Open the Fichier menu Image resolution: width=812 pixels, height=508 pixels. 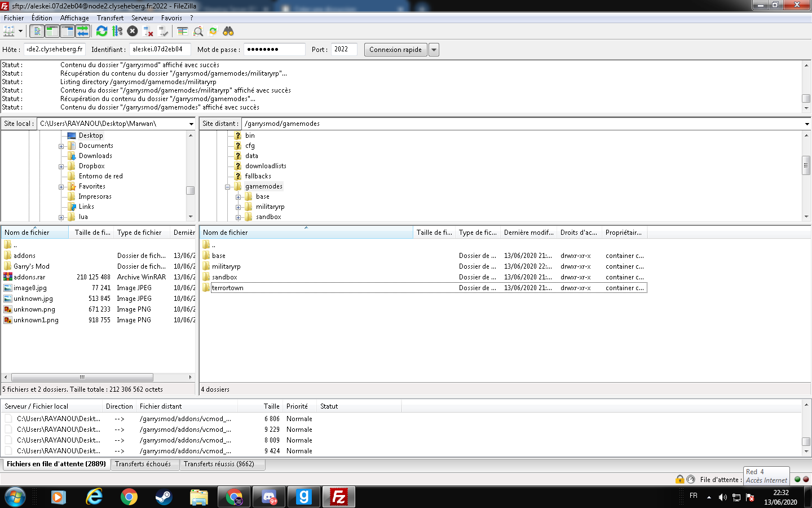pyautogui.click(x=14, y=18)
